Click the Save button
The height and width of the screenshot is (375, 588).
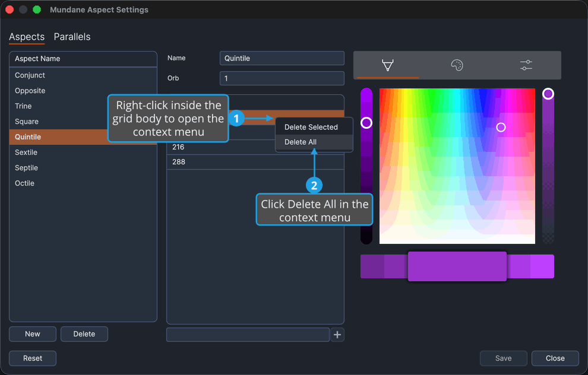[x=503, y=358]
